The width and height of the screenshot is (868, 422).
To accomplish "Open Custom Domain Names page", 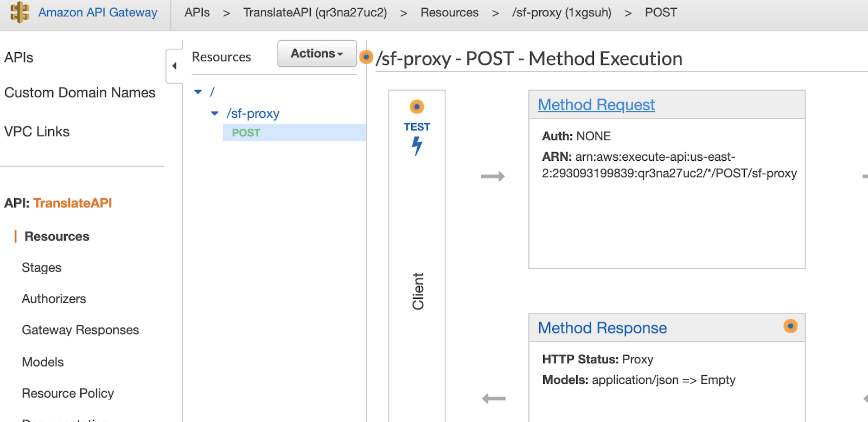I will tap(80, 93).
